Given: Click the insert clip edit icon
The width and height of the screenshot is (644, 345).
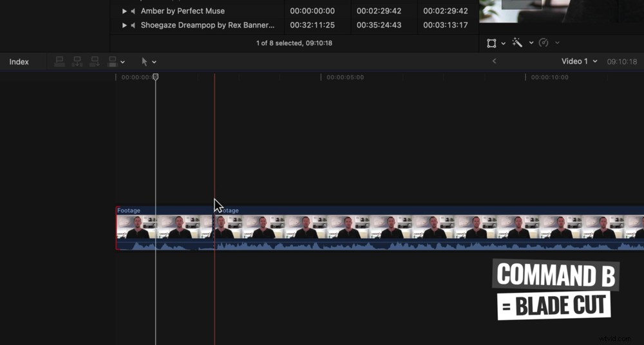Looking at the screenshot, I should (77, 62).
